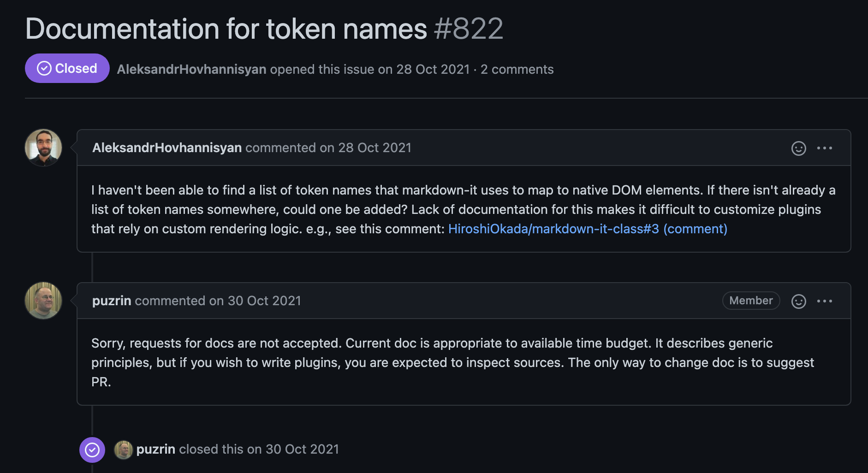Add emoji reaction to puzrin's comment
The height and width of the screenshot is (473, 868).
(x=798, y=301)
